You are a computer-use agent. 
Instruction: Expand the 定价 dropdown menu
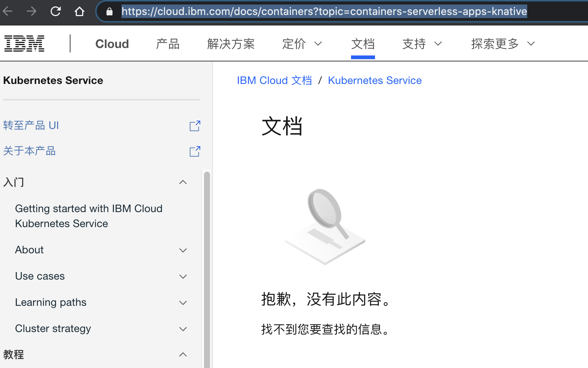pos(302,44)
